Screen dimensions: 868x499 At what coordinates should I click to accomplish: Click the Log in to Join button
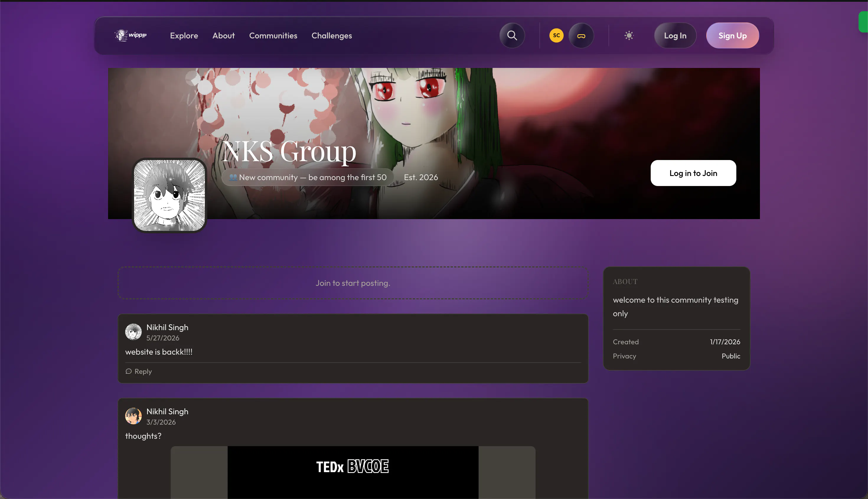click(x=693, y=173)
